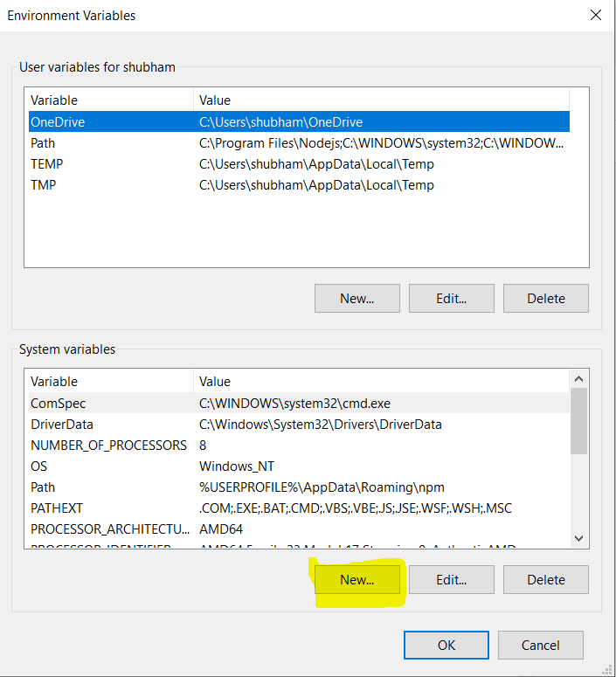Select the TEMP user variable
Screen dimensions: 616x677
(x=299, y=164)
